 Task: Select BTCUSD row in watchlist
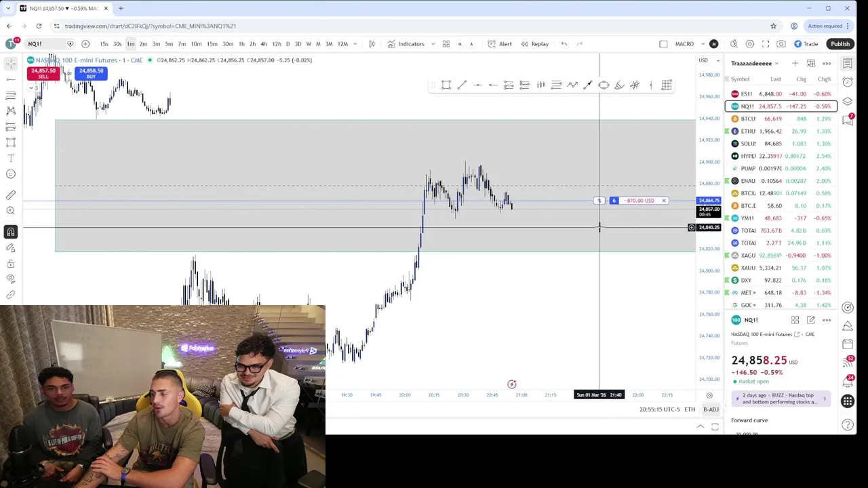pos(781,119)
